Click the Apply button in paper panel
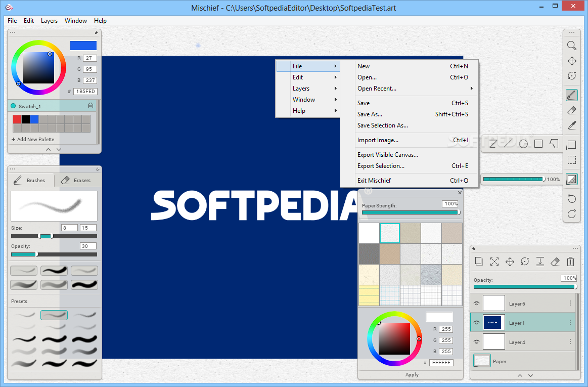Screen dimensions: 588x387 click(412, 375)
